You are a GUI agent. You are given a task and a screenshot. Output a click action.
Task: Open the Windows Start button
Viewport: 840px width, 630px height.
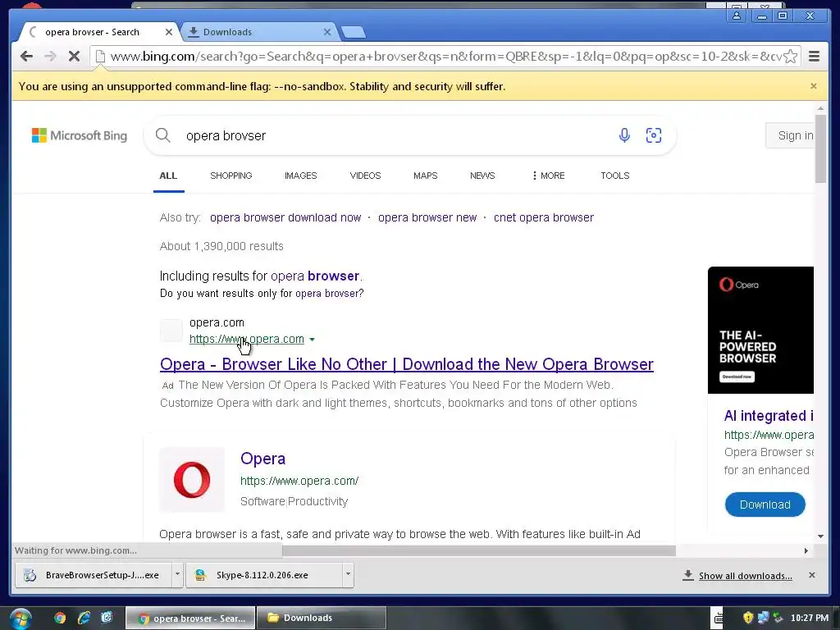coord(20,619)
